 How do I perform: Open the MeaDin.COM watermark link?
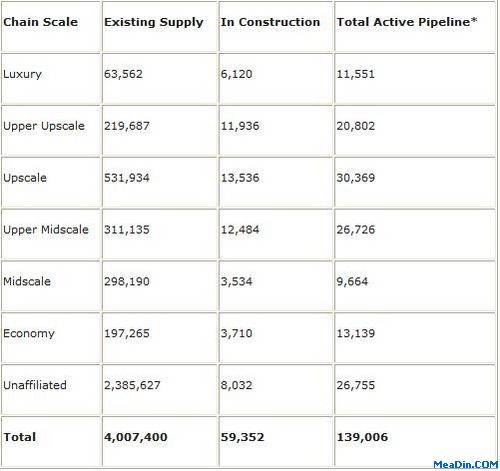click(x=466, y=465)
